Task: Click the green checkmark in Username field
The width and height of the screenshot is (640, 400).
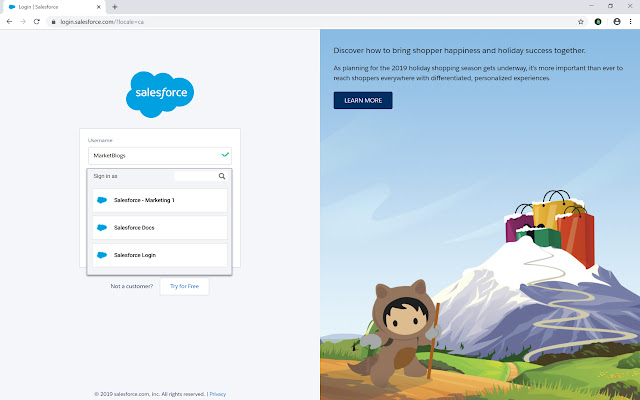Action: (225, 155)
